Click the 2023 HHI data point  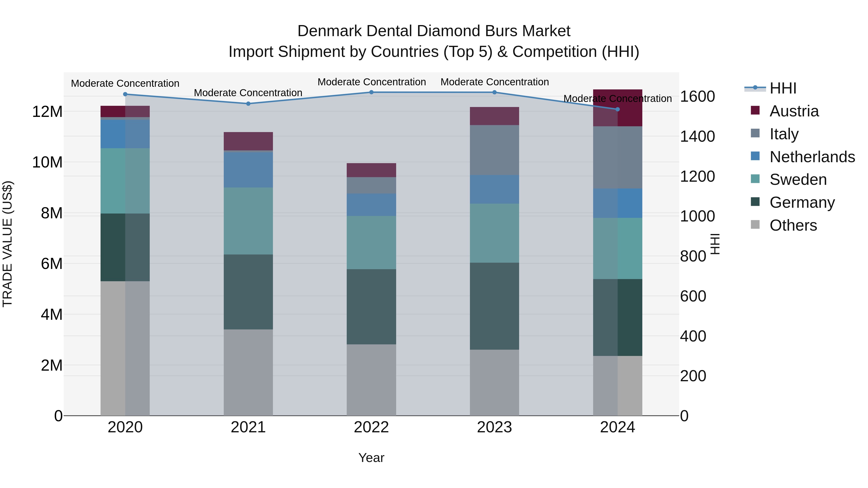pos(494,92)
